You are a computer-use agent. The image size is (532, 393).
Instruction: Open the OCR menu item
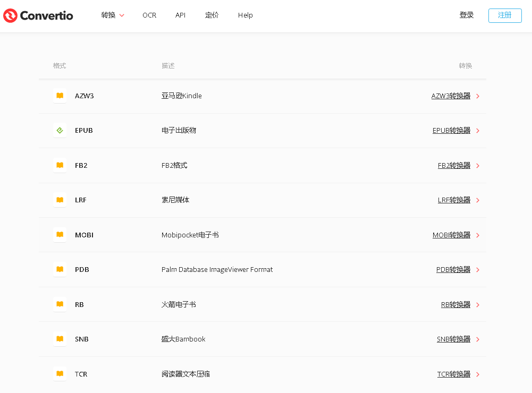149,15
